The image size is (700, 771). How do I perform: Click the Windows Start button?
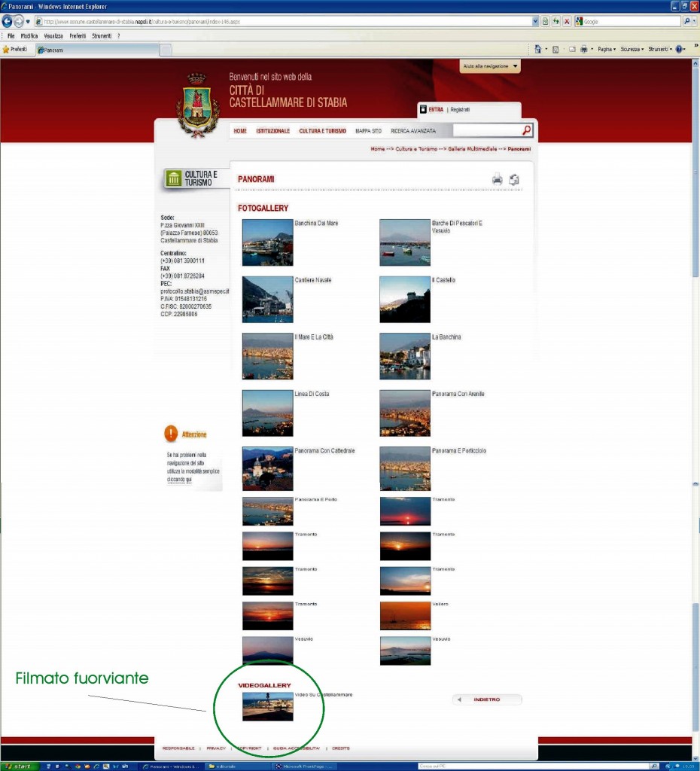click(x=18, y=766)
